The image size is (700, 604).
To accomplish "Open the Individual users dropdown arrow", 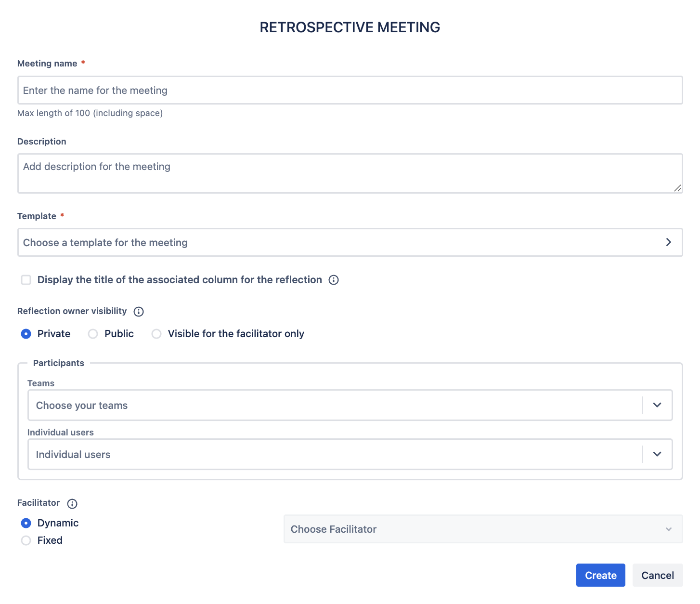I will point(657,454).
